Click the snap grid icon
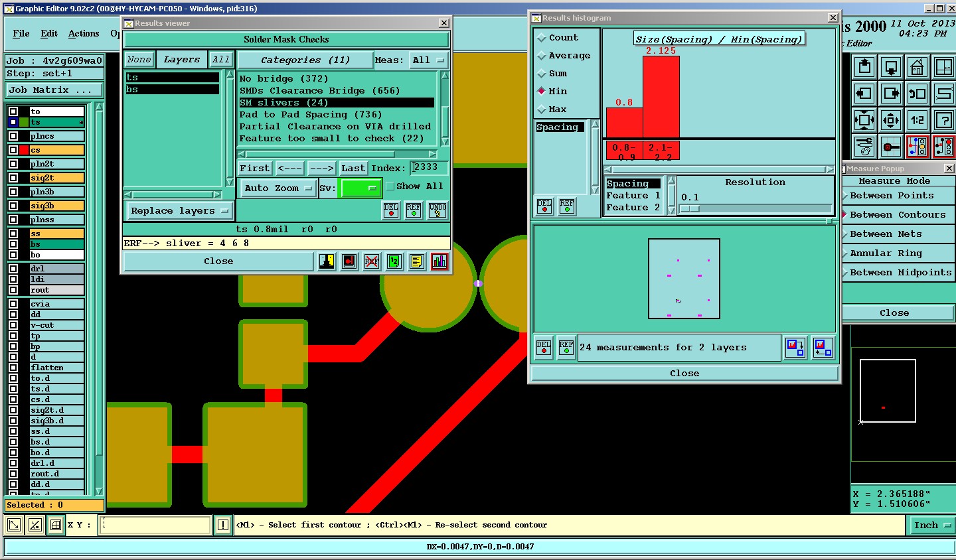 coord(891,147)
